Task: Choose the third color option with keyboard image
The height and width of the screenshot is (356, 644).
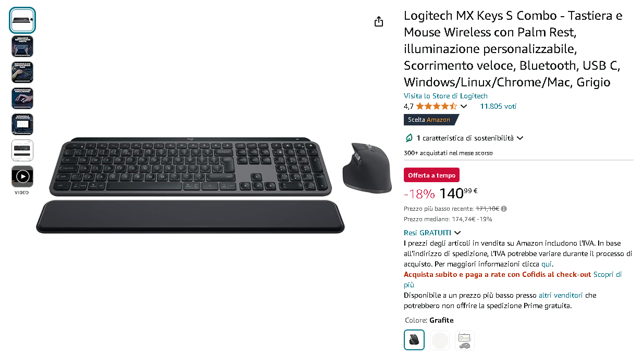Action: click(465, 340)
